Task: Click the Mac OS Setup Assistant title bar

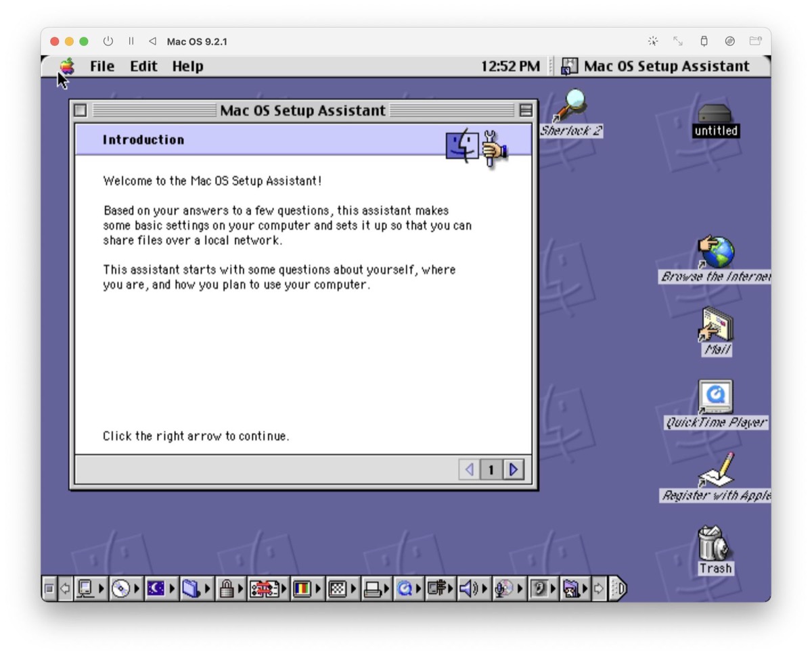Action: coord(302,110)
